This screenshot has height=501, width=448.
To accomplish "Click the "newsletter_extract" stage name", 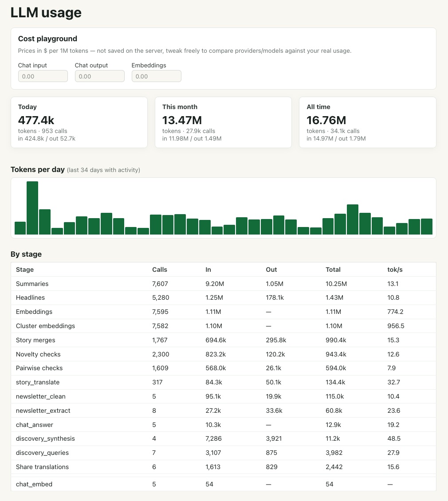I will tap(43, 411).
